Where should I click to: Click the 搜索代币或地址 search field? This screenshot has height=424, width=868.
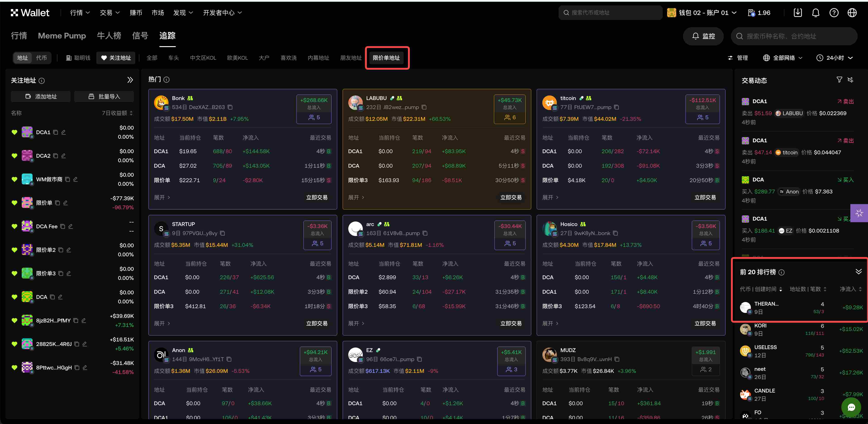click(610, 12)
